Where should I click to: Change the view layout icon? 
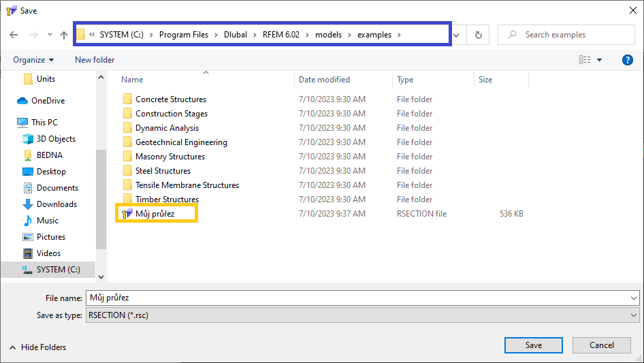point(585,60)
